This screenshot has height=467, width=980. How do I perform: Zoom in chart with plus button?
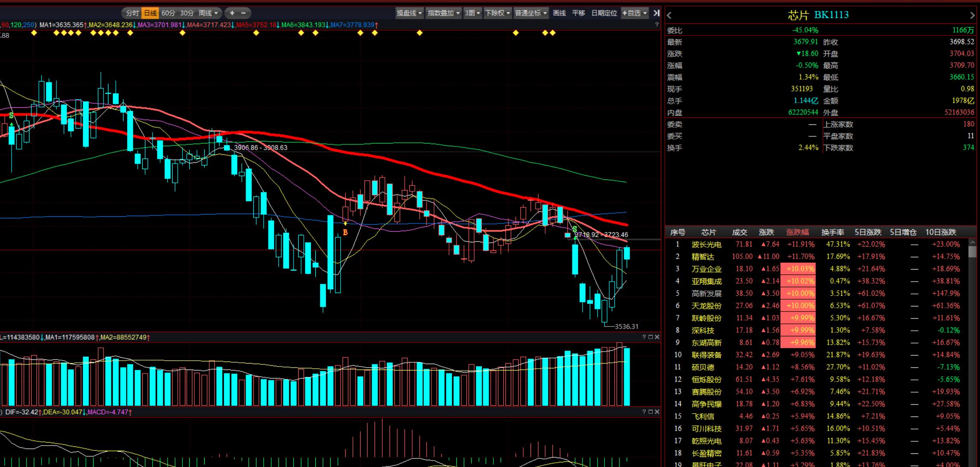click(232, 13)
